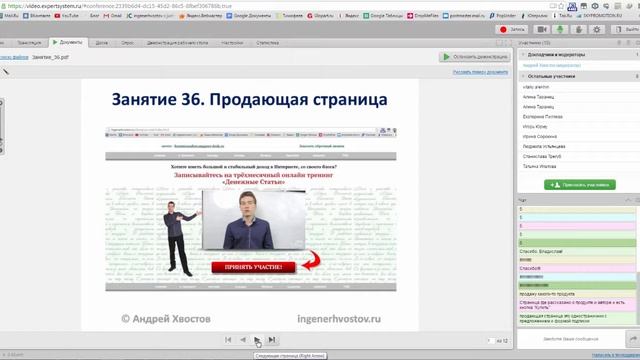Click the chat message input field
Viewport: 640px width, 360px height.
tap(571, 339)
